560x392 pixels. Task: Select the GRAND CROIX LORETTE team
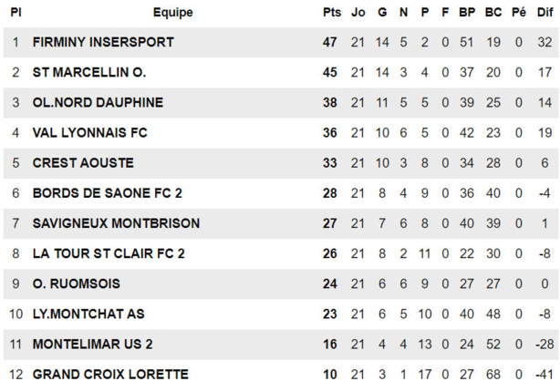tap(110, 374)
